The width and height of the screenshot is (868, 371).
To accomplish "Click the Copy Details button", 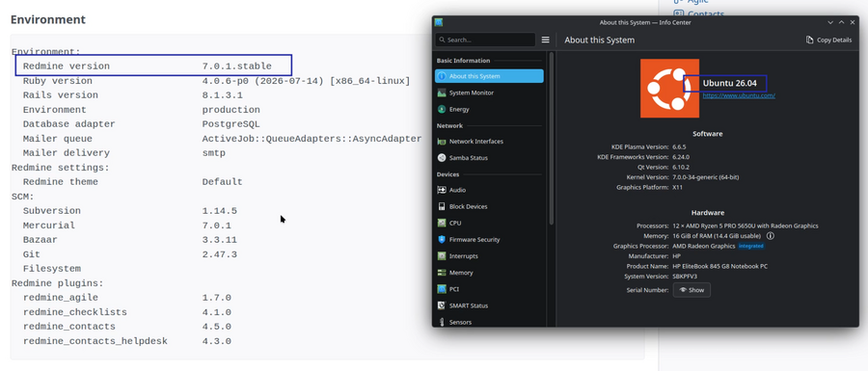I will coord(828,40).
